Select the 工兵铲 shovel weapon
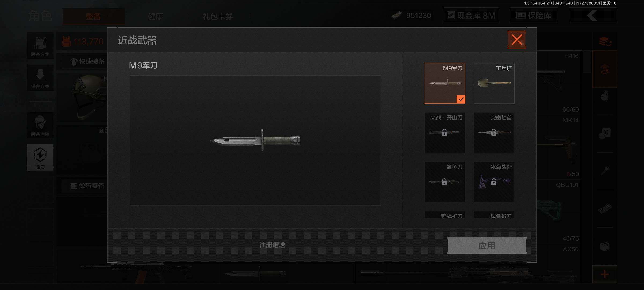The height and width of the screenshot is (290, 644). click(494, 83)
